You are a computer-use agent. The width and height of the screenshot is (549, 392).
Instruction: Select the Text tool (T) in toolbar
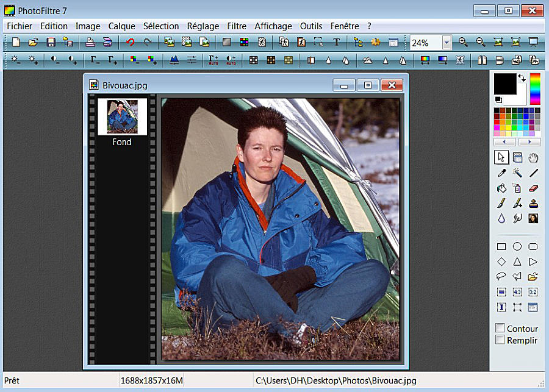[x=336, y=42]
